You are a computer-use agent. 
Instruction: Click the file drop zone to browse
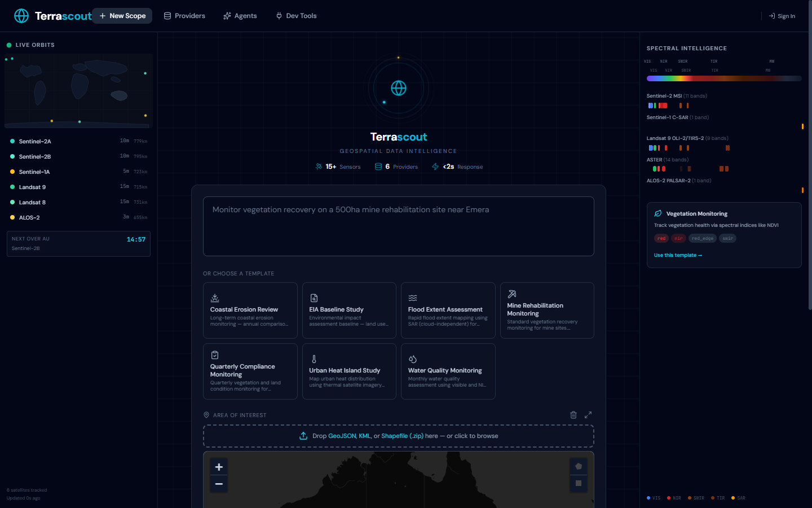[399, 436]
